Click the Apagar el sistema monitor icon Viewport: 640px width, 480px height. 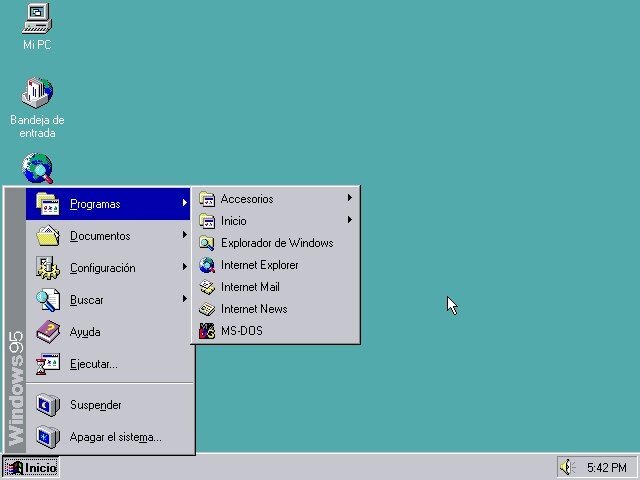pos(47,437)
